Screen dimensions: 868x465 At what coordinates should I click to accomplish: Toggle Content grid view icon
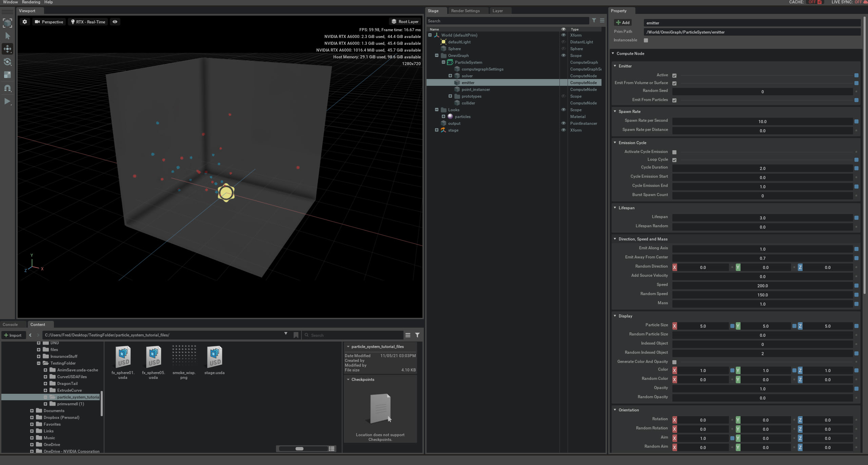[332, 449]
